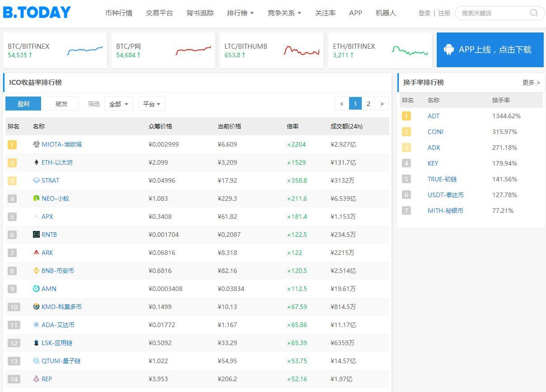Click the 更多 link in 换手率排行榜
Screen dimensions: 546x392
pyautogui.click(x=530, y=83)
